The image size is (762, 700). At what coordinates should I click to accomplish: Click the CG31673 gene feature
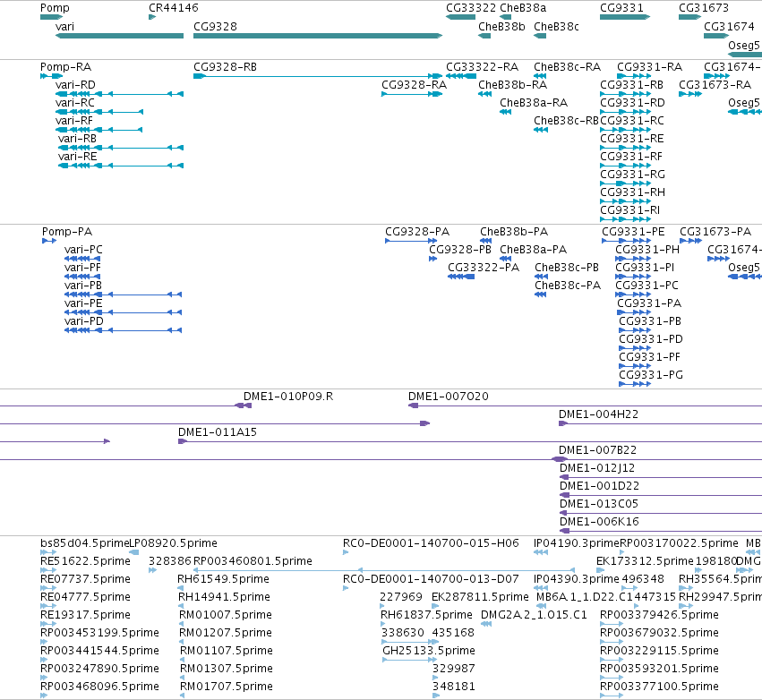pos(690,17)
